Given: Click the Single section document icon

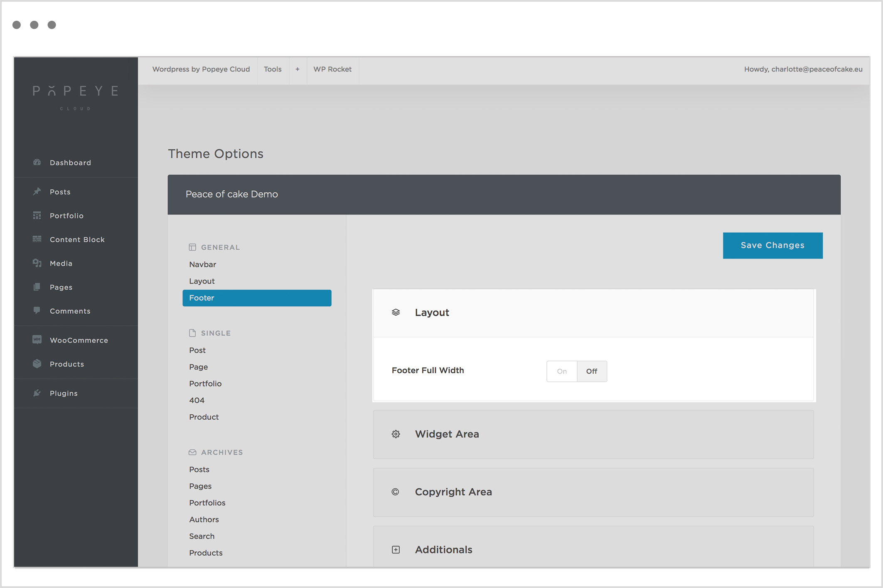Looking at the screenshot, I should pos(192,333).
